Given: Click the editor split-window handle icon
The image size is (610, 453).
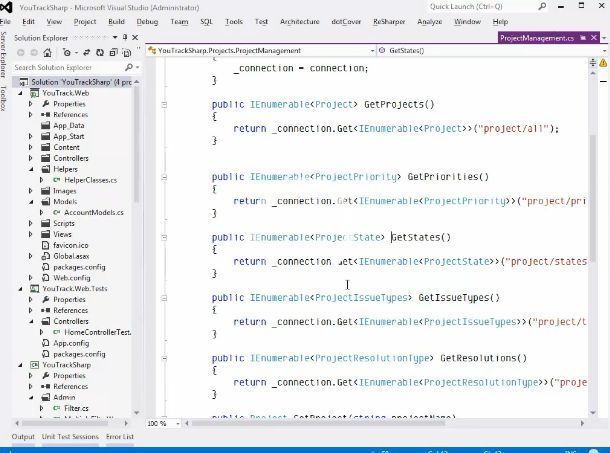Looking at the screenshot, I should tap(593, 62).
